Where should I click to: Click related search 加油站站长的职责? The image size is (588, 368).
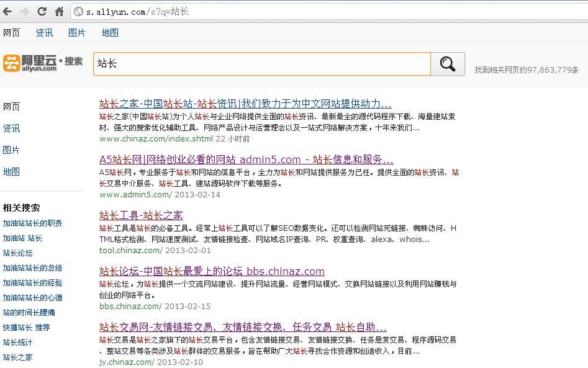pos(32,223)
